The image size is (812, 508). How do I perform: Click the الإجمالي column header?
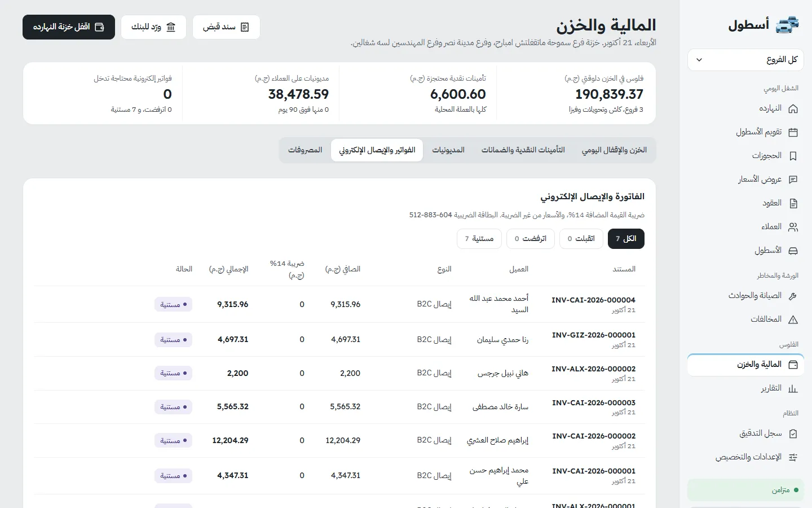(x=229, y=269)
